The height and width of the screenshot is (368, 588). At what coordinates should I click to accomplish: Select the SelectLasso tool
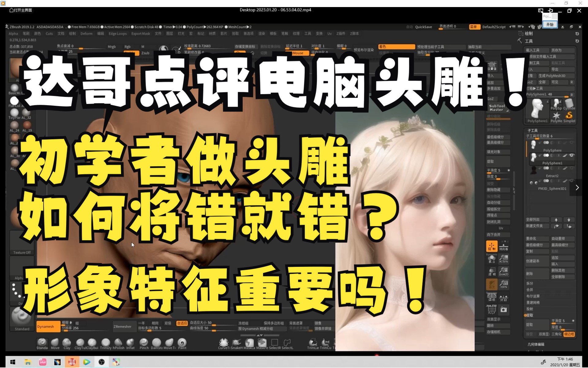[287, 343]
